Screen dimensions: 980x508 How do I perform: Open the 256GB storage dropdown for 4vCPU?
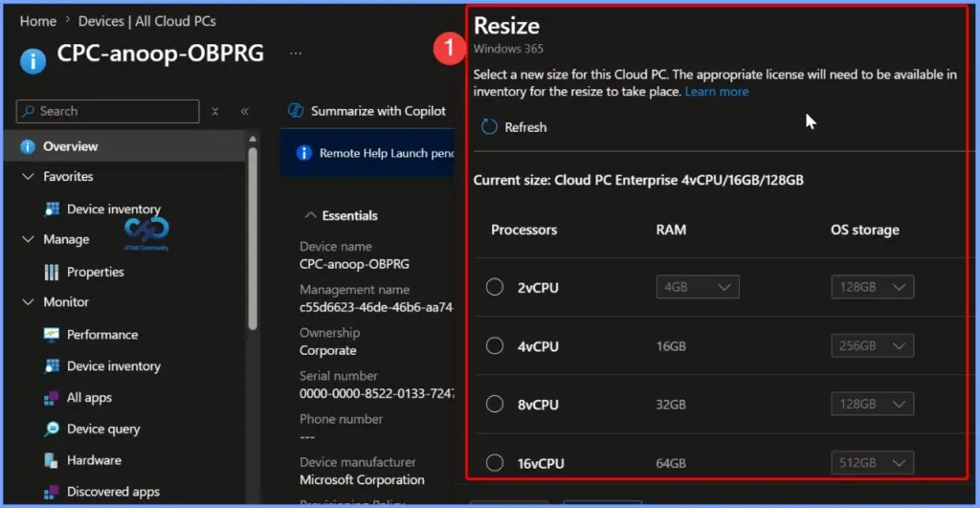point(873,345)
